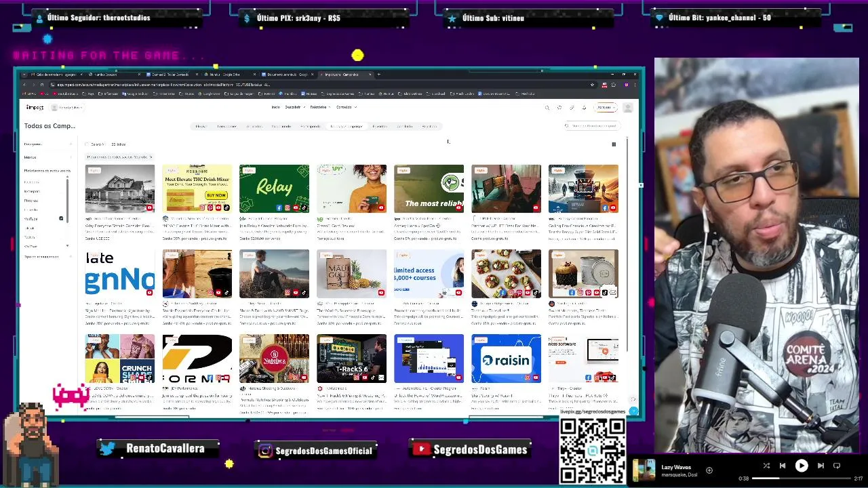
Task: Open the Relay campaign card image
Action: [x=274, y=188]
